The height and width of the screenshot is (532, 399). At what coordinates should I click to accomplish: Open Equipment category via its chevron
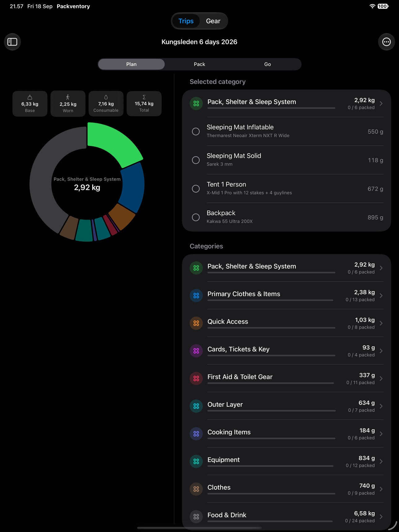381,461
